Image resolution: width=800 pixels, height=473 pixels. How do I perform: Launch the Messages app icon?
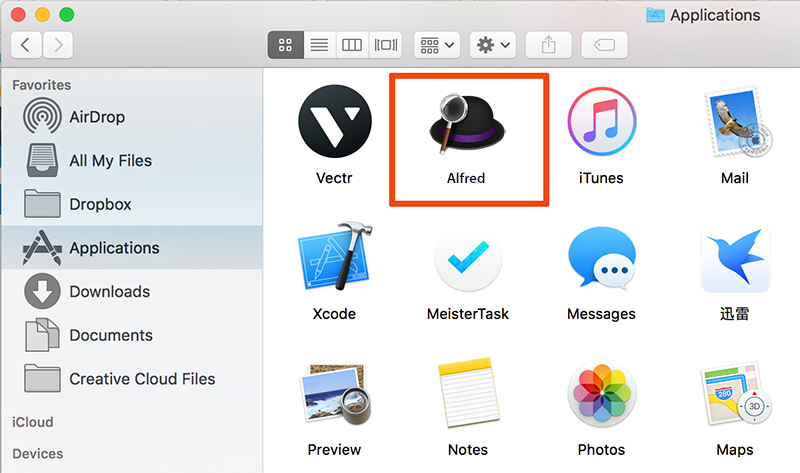602,258
